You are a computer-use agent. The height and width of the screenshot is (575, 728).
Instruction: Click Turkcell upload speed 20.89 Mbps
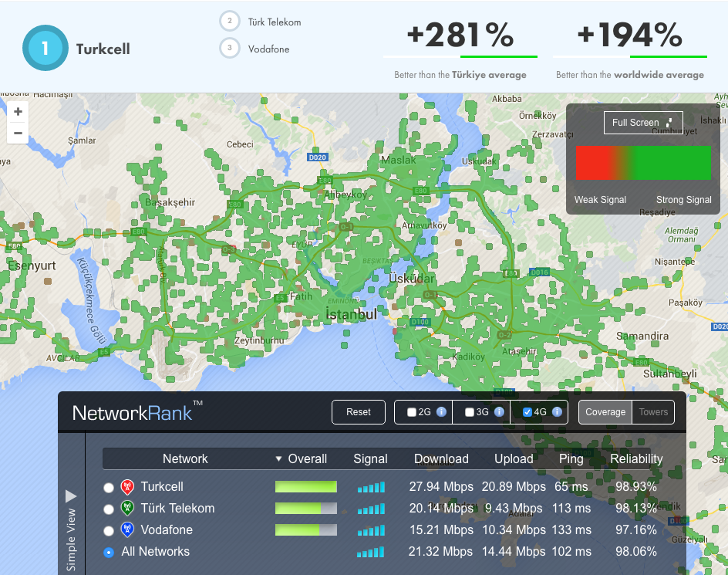click(x=514, y=487)
